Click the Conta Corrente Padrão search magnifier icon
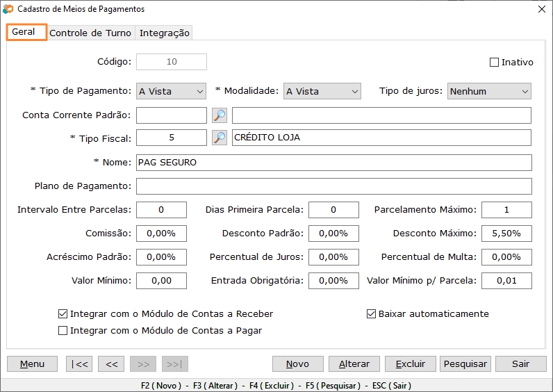Image resolution: width=553 pixels, height=392 pixels. pos(220,115)
